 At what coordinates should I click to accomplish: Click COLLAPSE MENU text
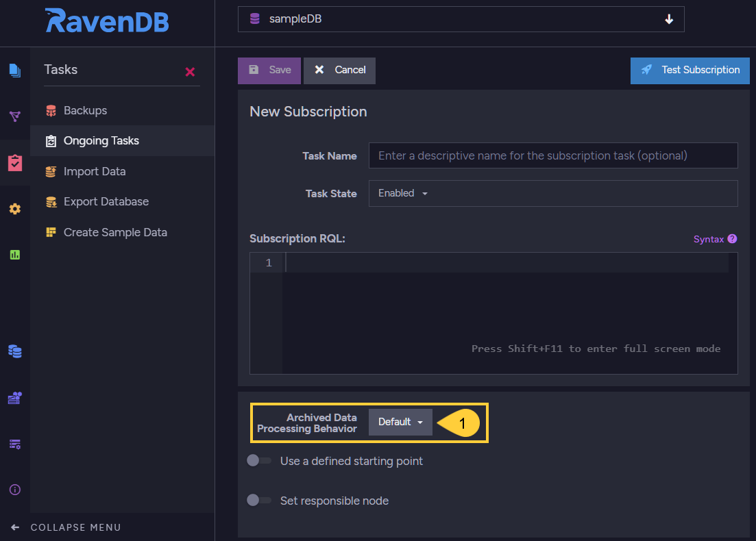click(75, 527)
